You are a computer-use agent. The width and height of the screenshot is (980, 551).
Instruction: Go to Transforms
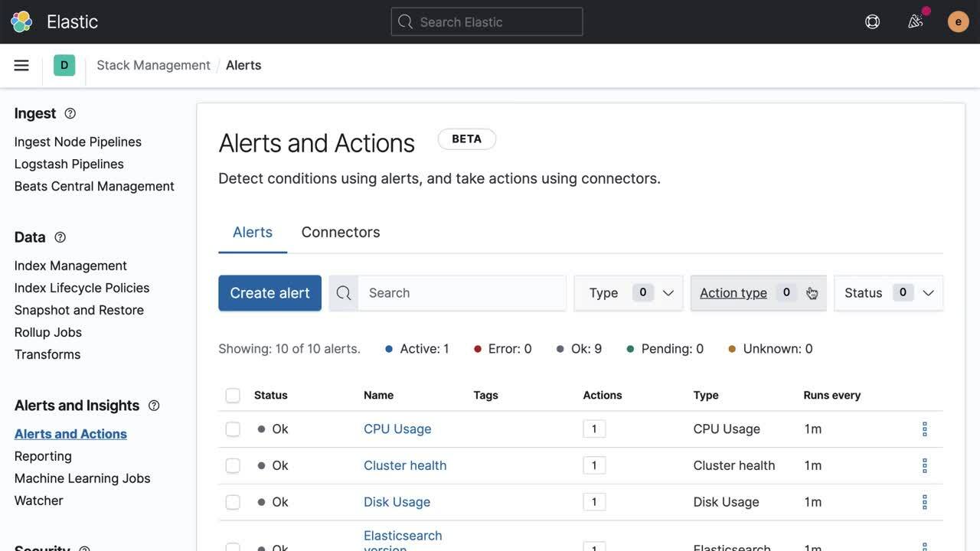coord(47,354)
